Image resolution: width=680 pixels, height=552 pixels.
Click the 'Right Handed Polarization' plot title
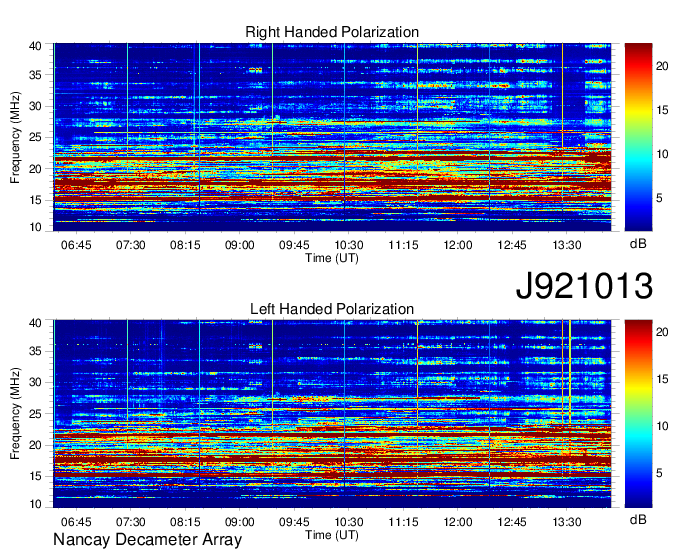pyautogui.click(x=332, y=32)
